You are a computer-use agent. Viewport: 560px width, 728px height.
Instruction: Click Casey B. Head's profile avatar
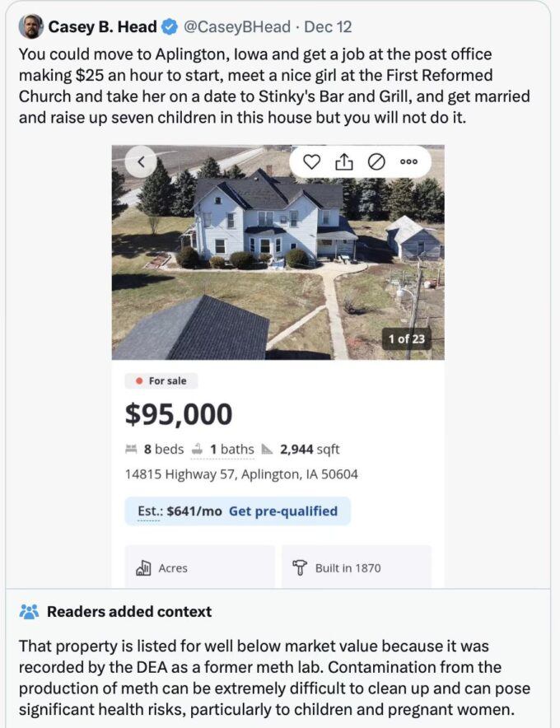tap(31, 26)
